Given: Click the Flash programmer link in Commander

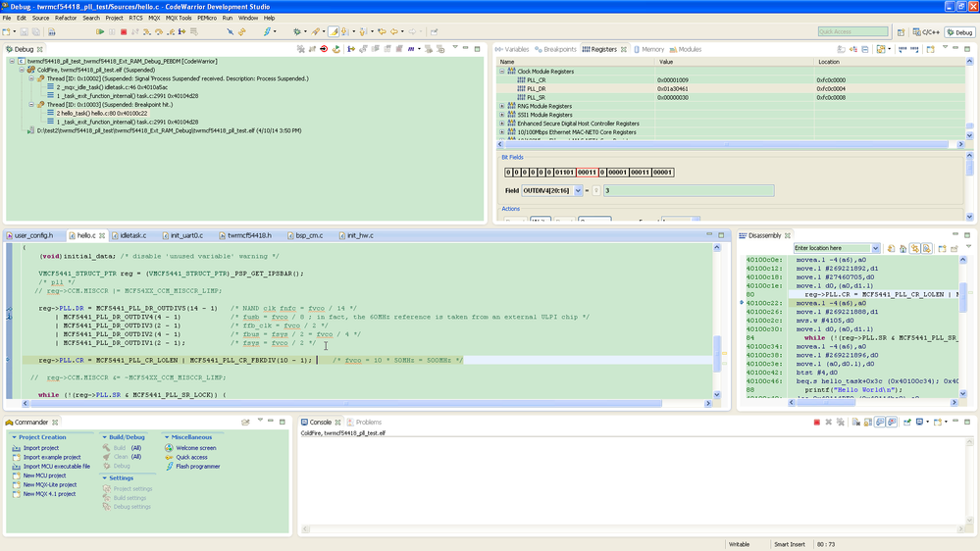Looking at the screenshot, I should (x=197, y=467).
